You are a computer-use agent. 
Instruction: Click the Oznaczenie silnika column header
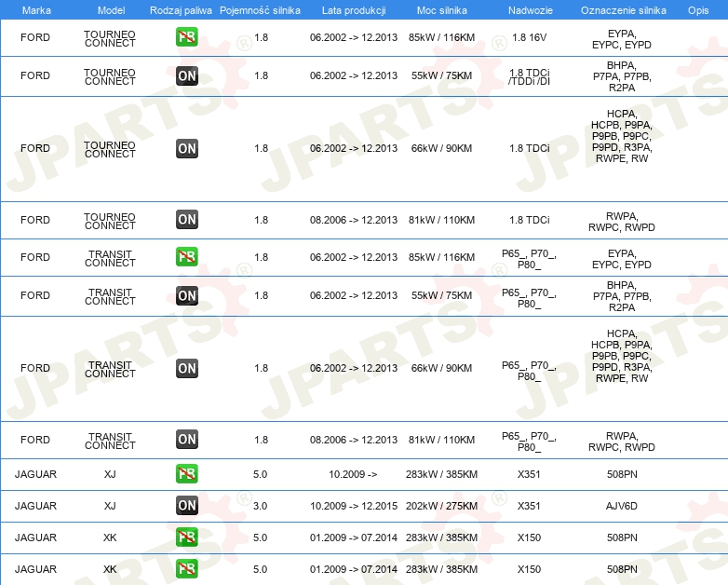(x=623, y=10)
